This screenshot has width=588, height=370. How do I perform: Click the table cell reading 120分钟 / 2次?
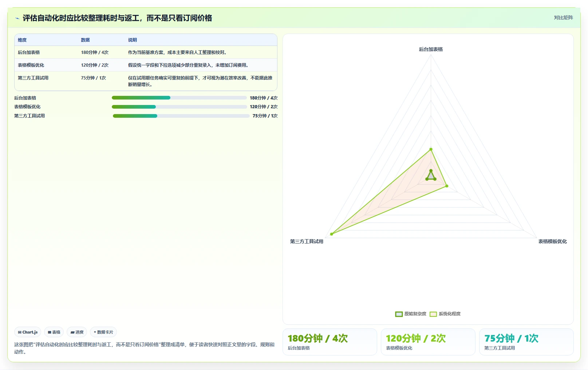pos(95,65)
